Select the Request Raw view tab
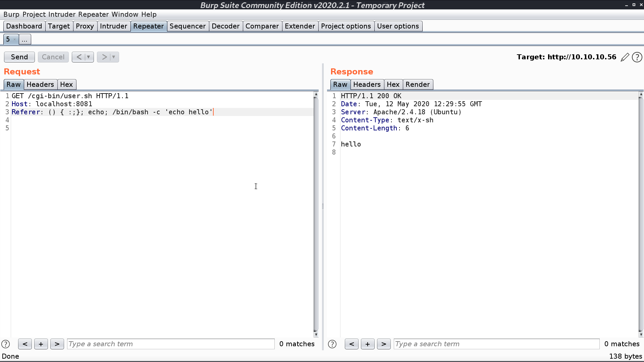Screen dimensions: 644x362 coord(13,84)
